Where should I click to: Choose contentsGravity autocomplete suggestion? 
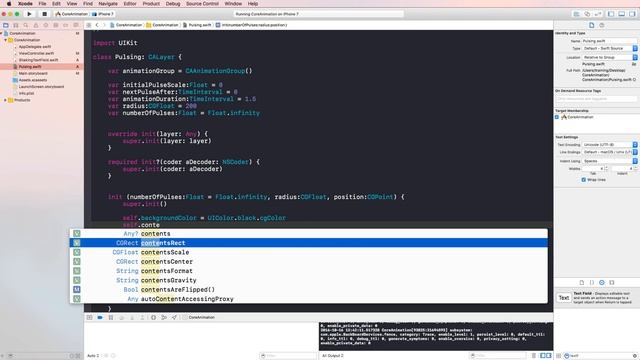click(309, 280)
